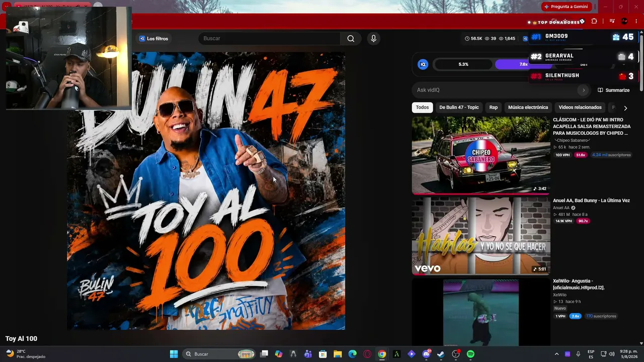Open Microsoft Store on the taskbar
Screen dimensions: 644x362
pyautogui.click(x=323, y=354)
